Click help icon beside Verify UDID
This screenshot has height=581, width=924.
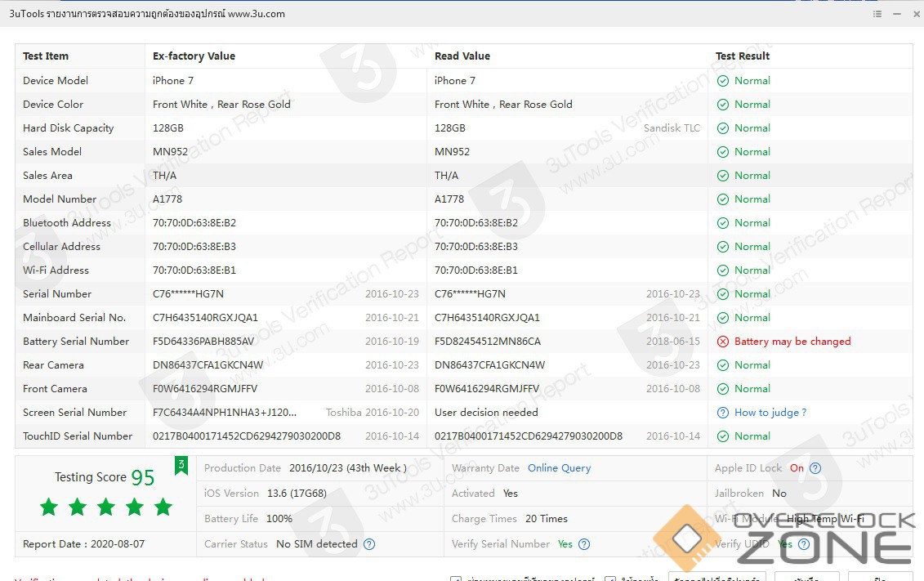click(x=804, y=544)
